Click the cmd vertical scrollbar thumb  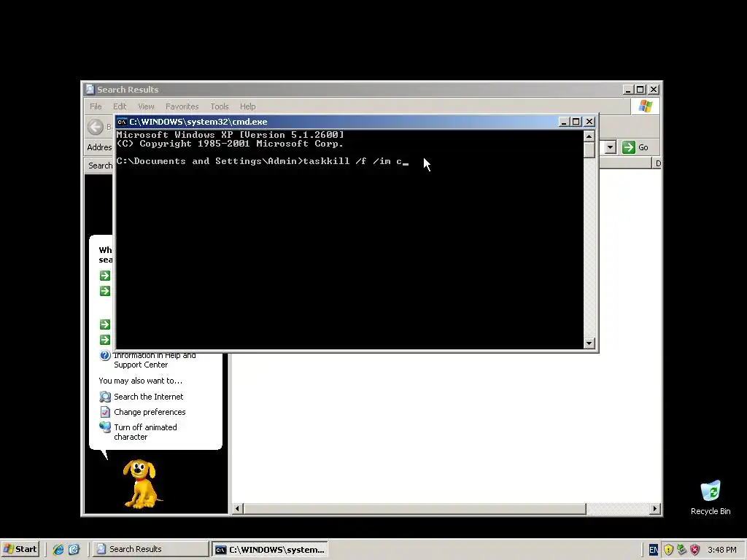[589, 149]
